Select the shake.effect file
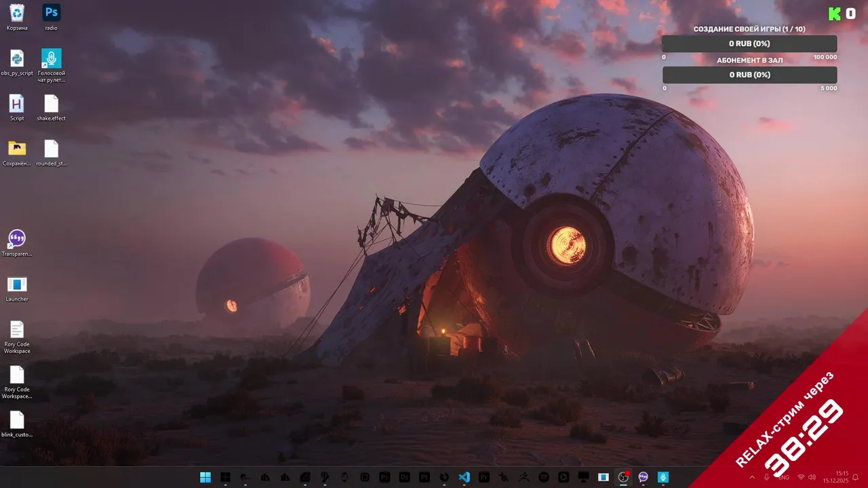Screen dimensions: 868x488 click(x=52, y=108)
